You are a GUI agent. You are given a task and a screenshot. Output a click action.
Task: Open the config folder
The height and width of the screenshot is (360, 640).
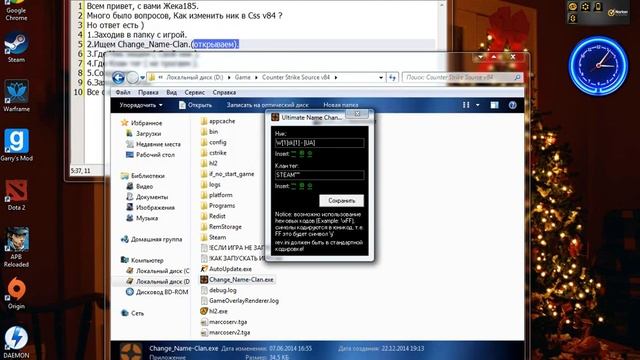[213, 142]
